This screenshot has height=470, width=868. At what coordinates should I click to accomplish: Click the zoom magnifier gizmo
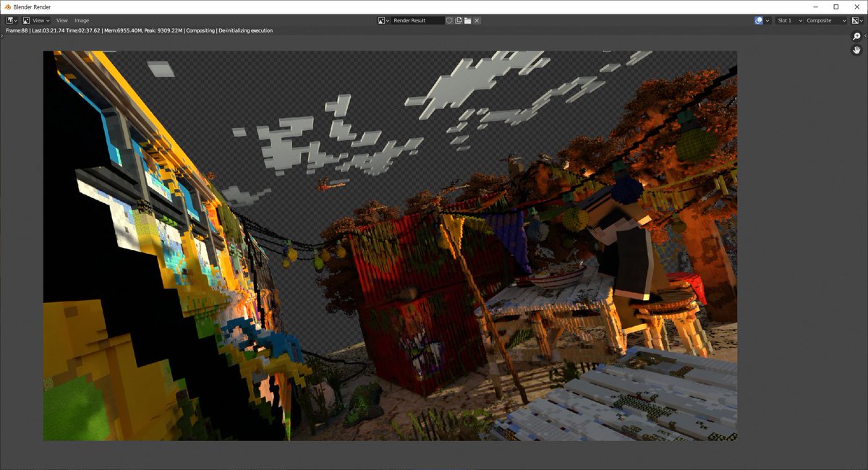(x=857, y=36)
